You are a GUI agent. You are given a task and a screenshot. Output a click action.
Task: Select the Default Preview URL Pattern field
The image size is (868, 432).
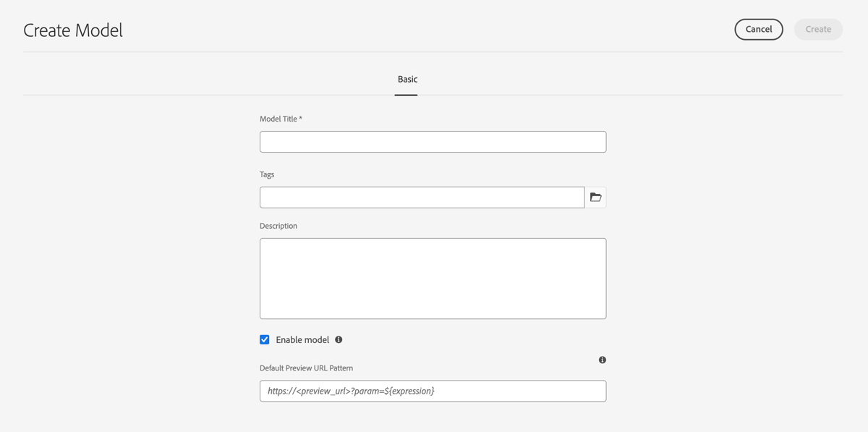(x=433, y=391)
